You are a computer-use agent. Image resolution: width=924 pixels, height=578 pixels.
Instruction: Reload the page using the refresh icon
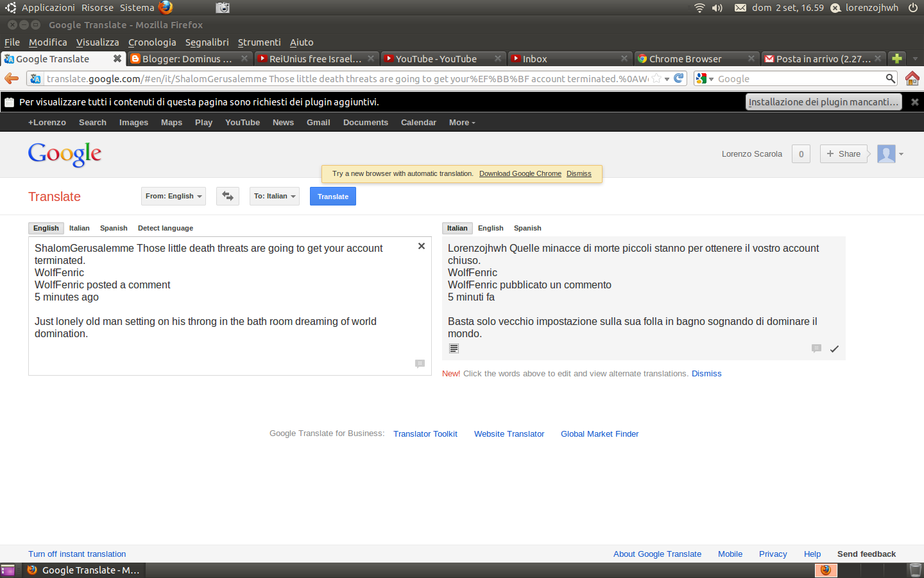(678, 78)
